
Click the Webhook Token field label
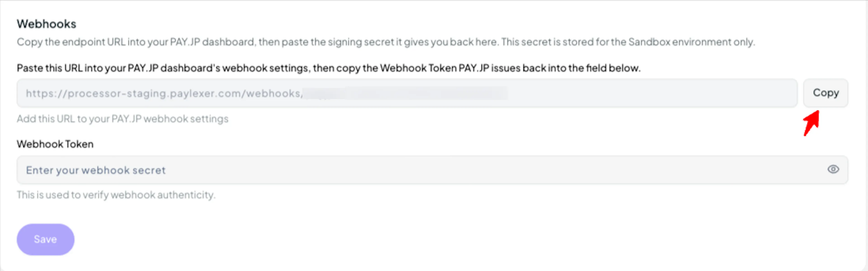coord(55,144)
